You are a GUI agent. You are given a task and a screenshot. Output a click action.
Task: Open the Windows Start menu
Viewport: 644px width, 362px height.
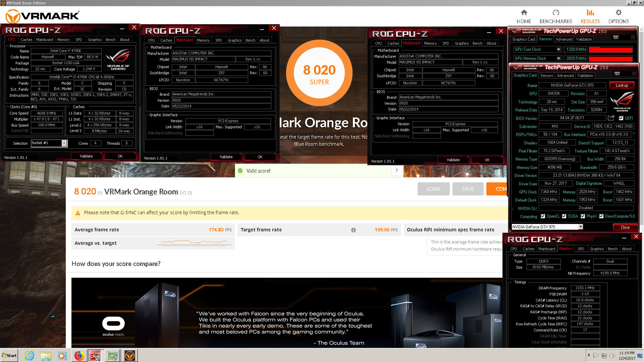(9, 355)
